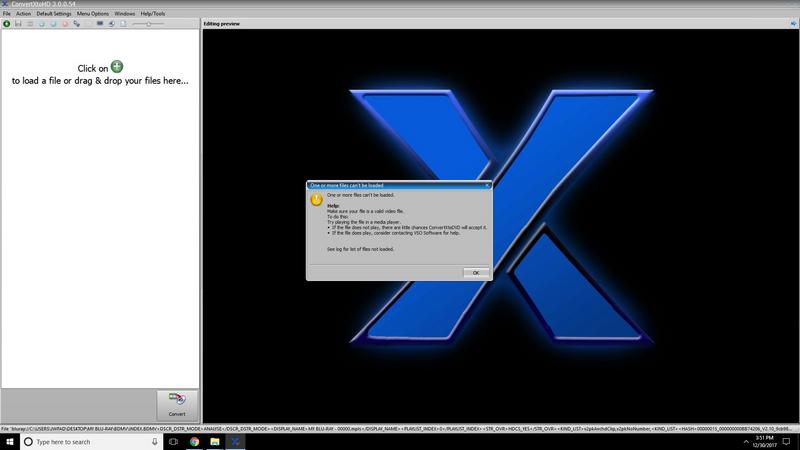
Task: Open the Action menu
Action: point(23,14)
